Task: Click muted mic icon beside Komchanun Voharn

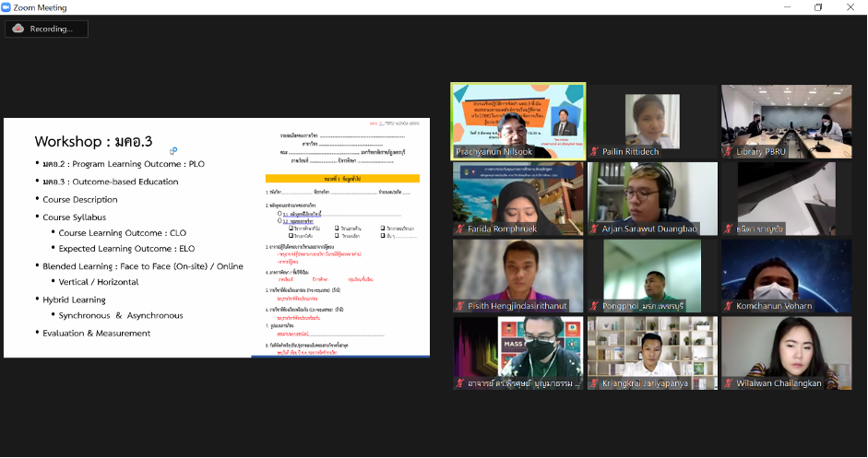Action: pos(729,306)
